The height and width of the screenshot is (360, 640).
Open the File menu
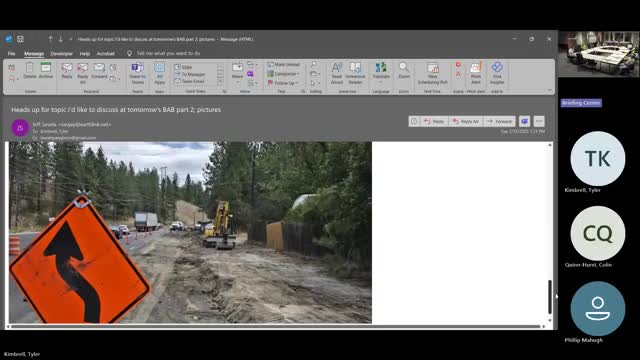[11, 53]
